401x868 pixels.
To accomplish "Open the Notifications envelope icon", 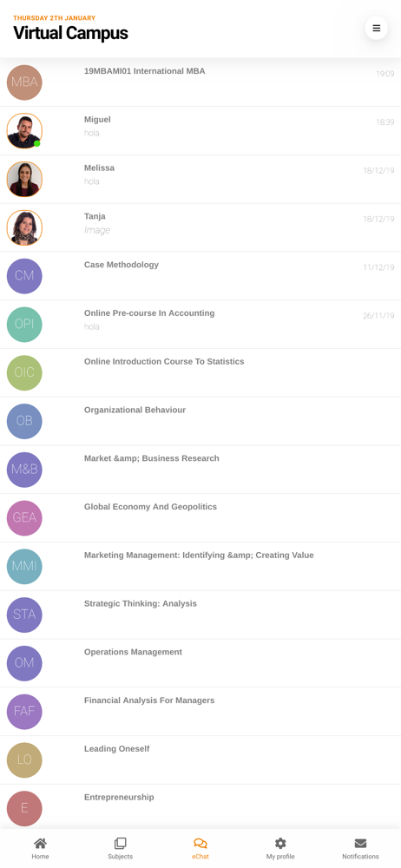I will tap(360, 843).
